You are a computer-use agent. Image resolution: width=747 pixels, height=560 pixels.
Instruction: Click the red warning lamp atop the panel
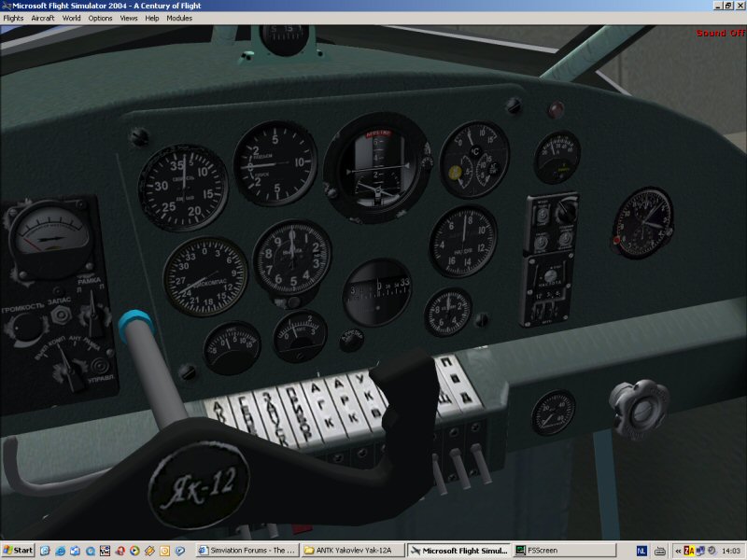tap(557, 108)
